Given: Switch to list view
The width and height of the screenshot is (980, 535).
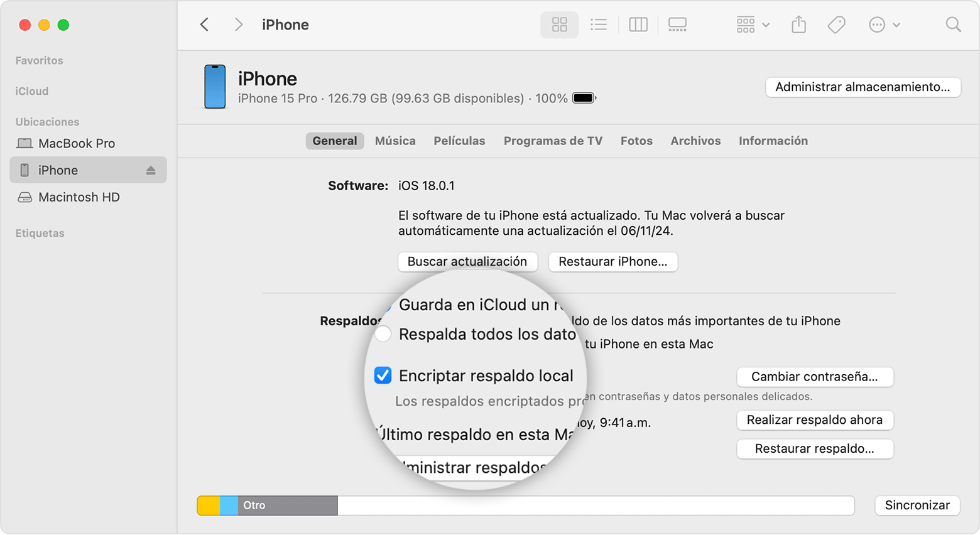Looking at the screenshot, I should coord(599,24).
